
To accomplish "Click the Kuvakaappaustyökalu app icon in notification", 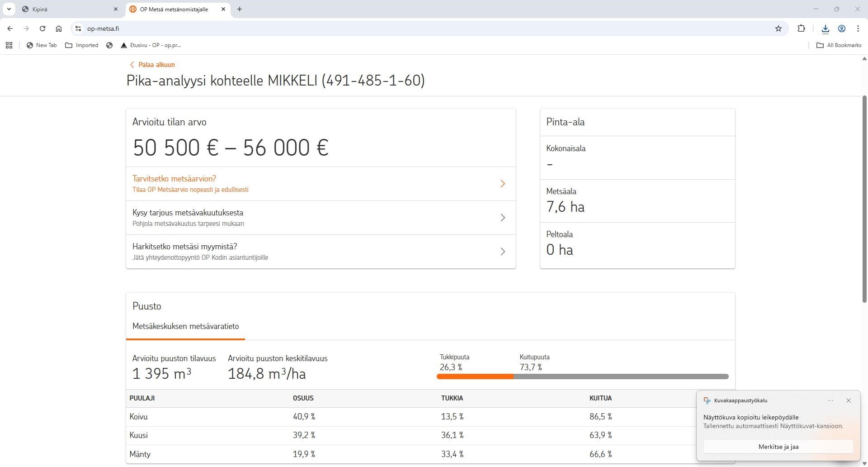I will 707,400.
